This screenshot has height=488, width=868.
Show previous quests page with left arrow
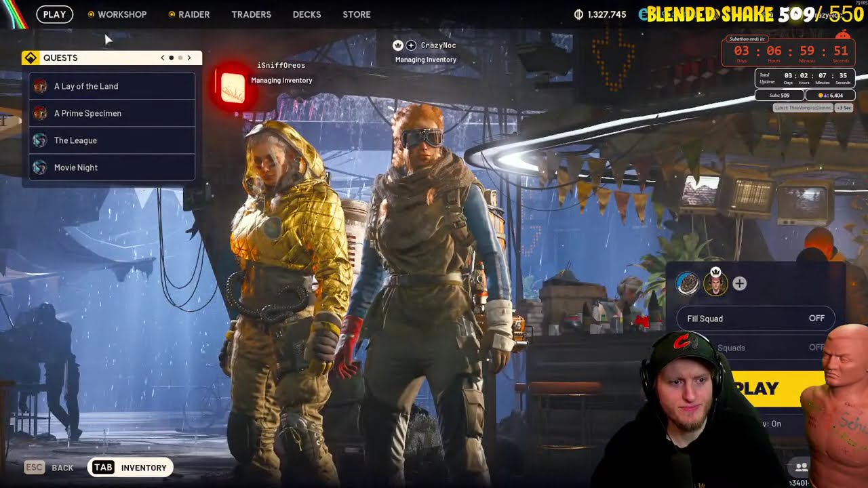(163, 58)
